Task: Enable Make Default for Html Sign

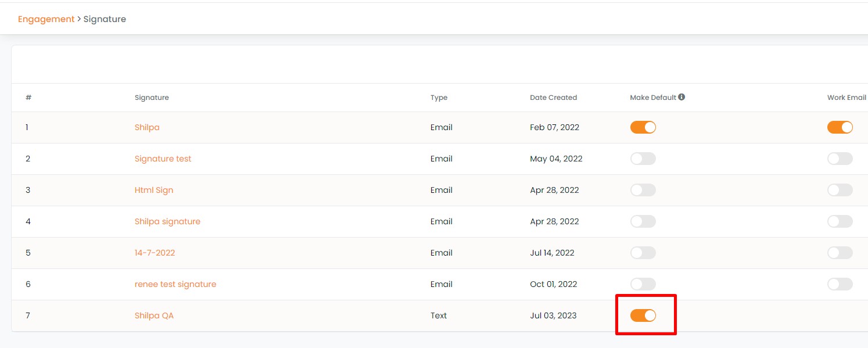Action: click(643, 190)
